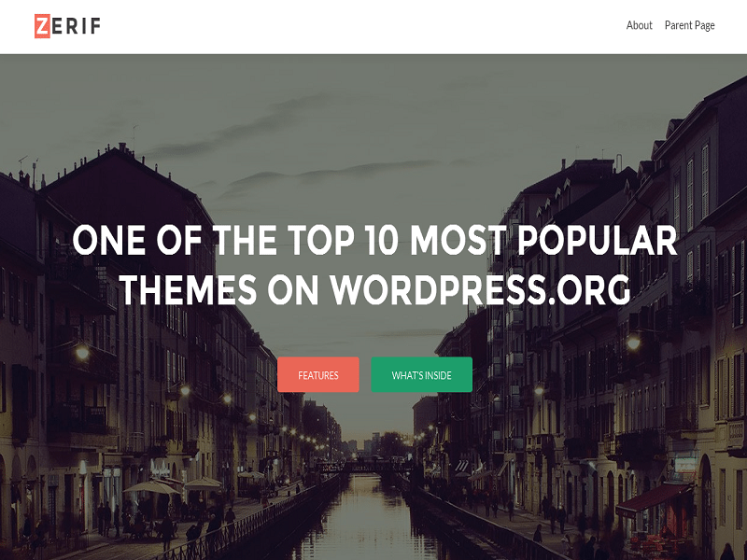Open the About menu item
This screenshot has width=747, height=560.
(639, 25)
